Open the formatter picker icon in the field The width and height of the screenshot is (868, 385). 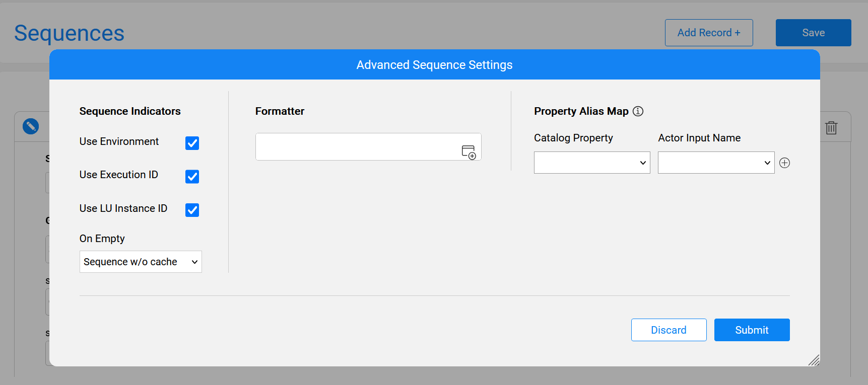[x=469, y=151]
